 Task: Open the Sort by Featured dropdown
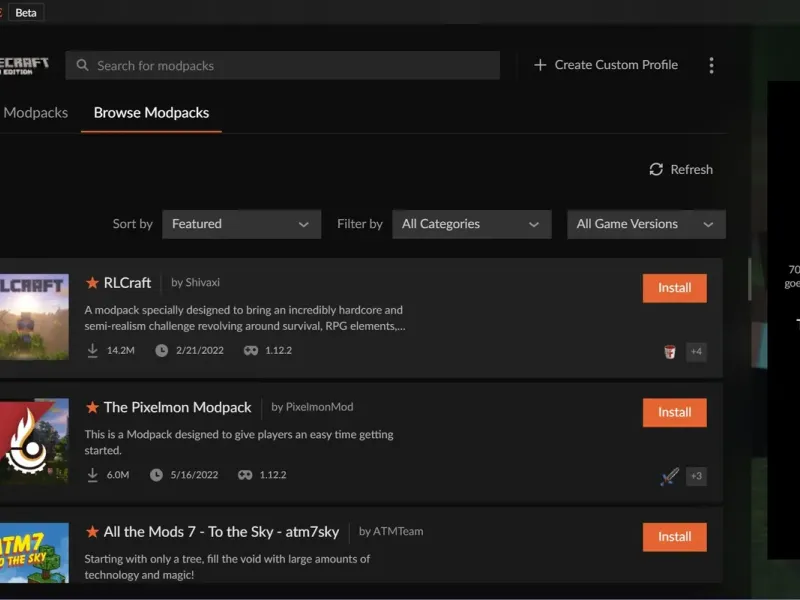[241, 224]
